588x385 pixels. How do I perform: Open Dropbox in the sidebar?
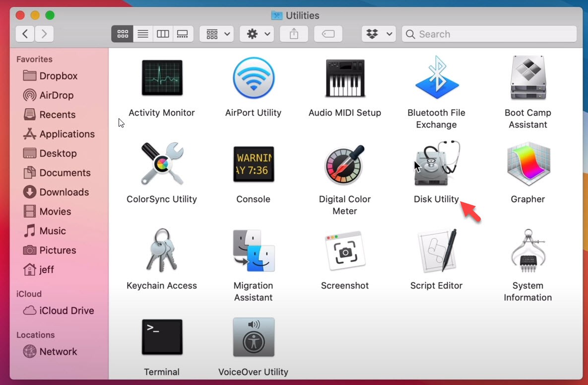point(50,76)
